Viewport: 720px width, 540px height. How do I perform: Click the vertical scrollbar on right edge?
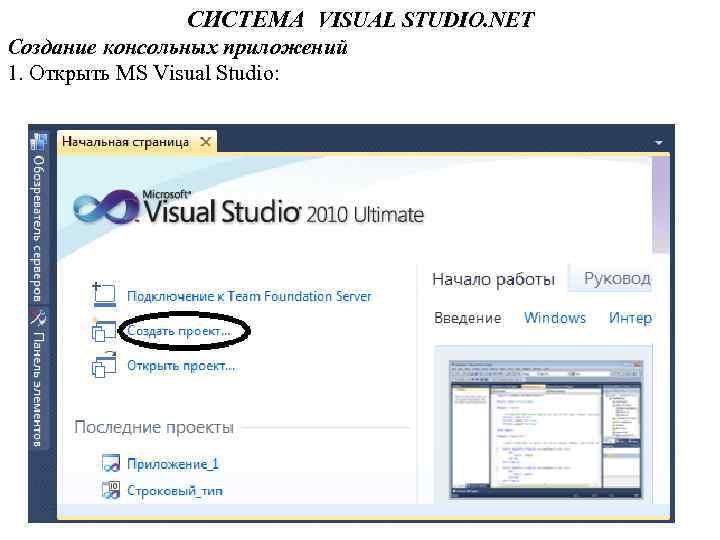[x=660, y=204]
